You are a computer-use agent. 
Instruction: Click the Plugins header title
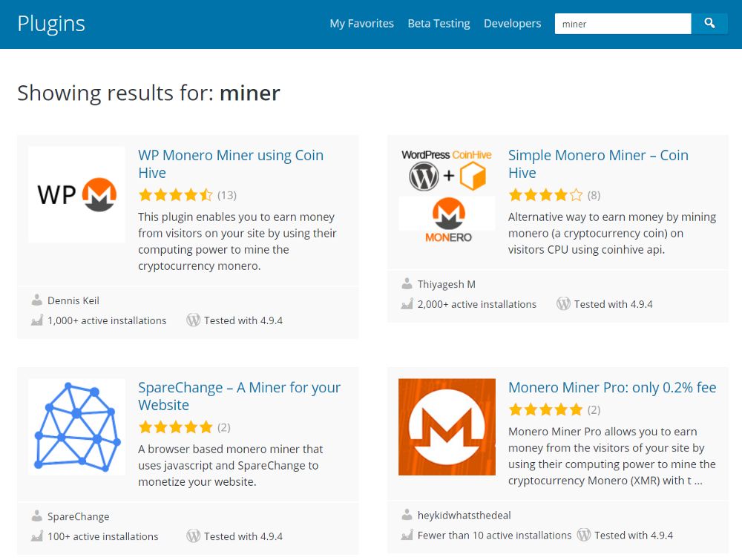(51, 24)
